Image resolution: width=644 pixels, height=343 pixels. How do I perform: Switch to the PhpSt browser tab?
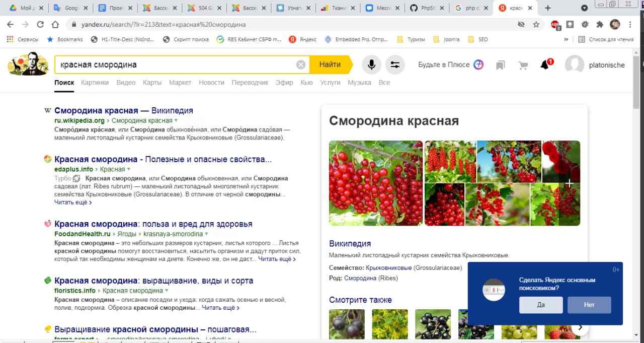tap(427, 8)
